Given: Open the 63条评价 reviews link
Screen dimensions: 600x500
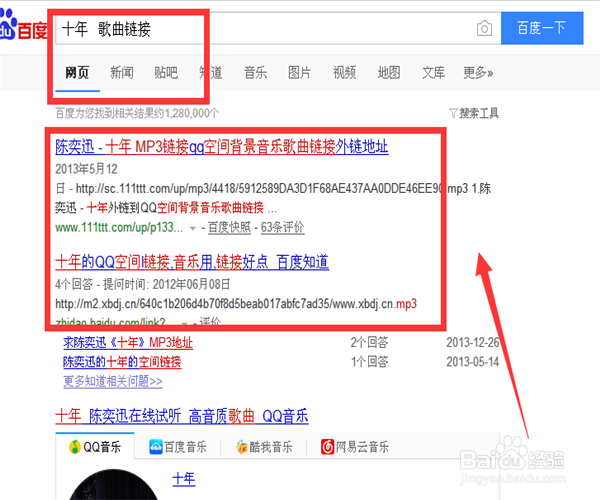Looking at the screenshot, I should click(282, 228).
